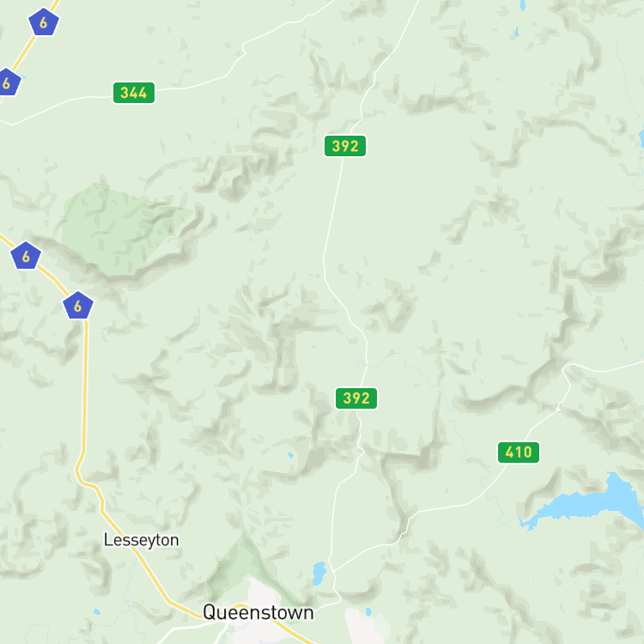
Task: Select the northern 392 route shield
Action: (345, 146)
